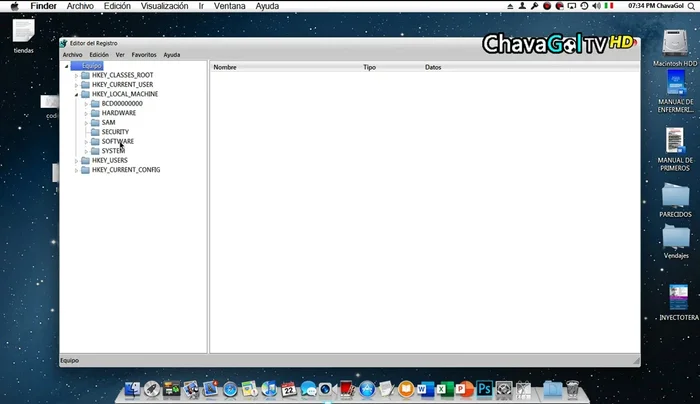Open Ir menu in macOS menu bar
The width and height of the screenshot is (700, 404).
201,6
